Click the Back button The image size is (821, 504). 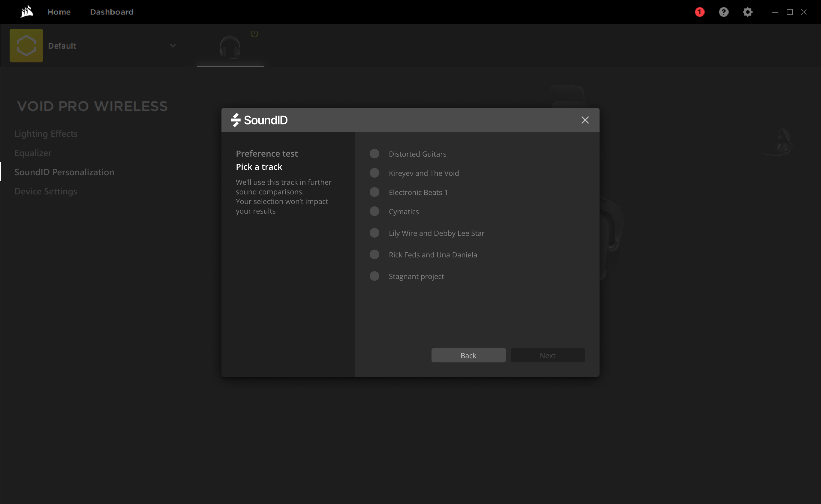[468, 355]
